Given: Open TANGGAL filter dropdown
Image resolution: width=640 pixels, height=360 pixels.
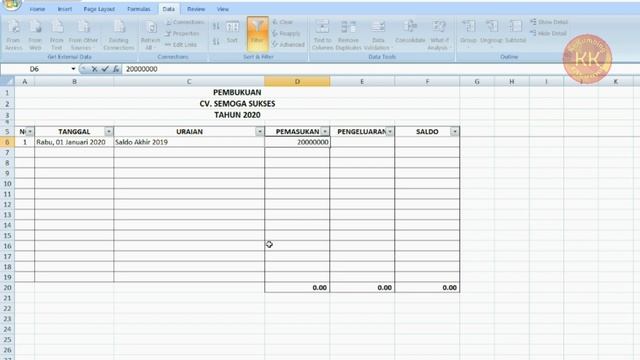Looking at the screenshot, I should tap(109, 131).
